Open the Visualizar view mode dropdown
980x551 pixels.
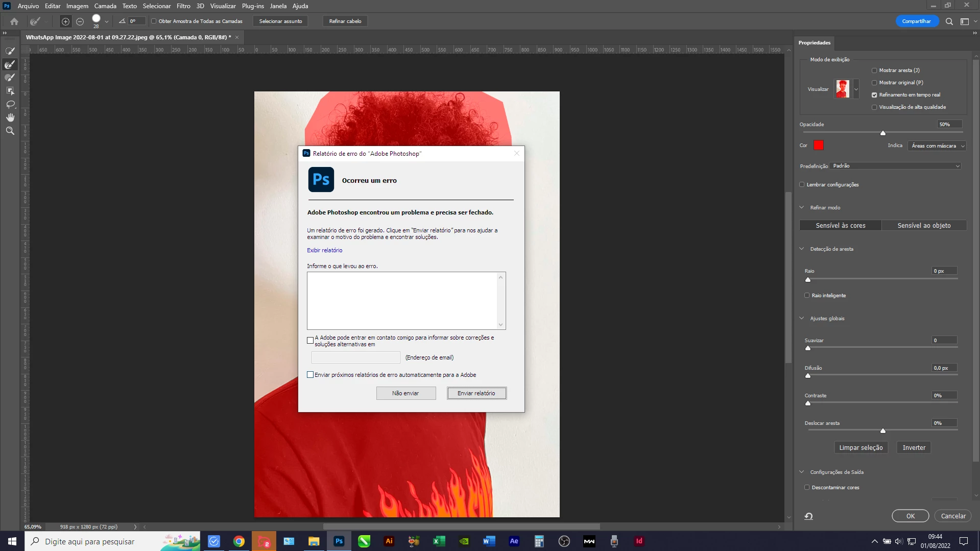(856, 89)
